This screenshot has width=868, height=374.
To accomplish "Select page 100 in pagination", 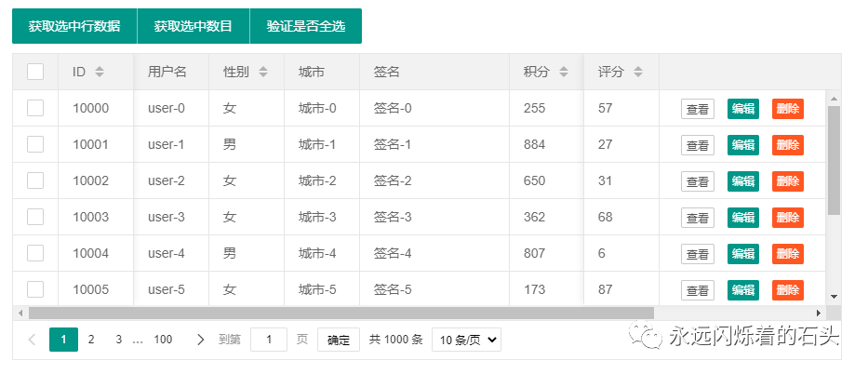I will point(163,340).
